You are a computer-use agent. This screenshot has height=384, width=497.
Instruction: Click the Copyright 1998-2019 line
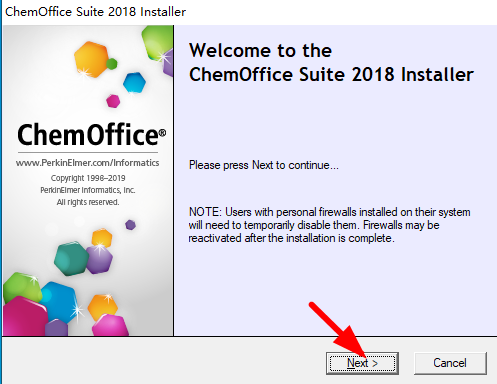coord(88,178)
